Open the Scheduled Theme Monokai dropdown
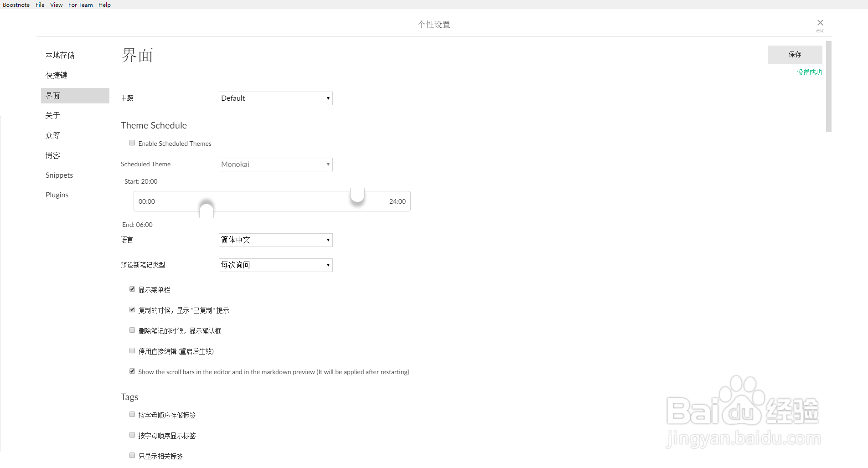 click(x=275, y=164)
